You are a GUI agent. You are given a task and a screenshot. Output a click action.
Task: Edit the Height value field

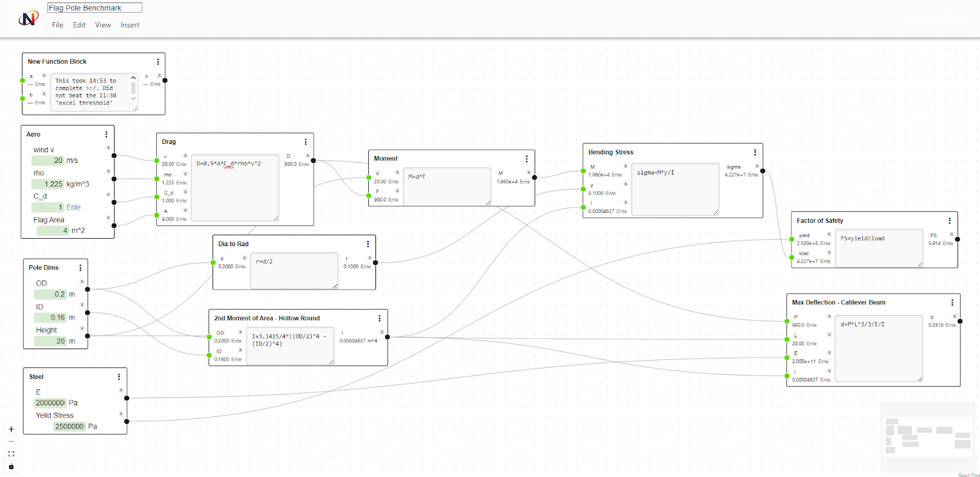pyautogui.click(x=50, y=341)
